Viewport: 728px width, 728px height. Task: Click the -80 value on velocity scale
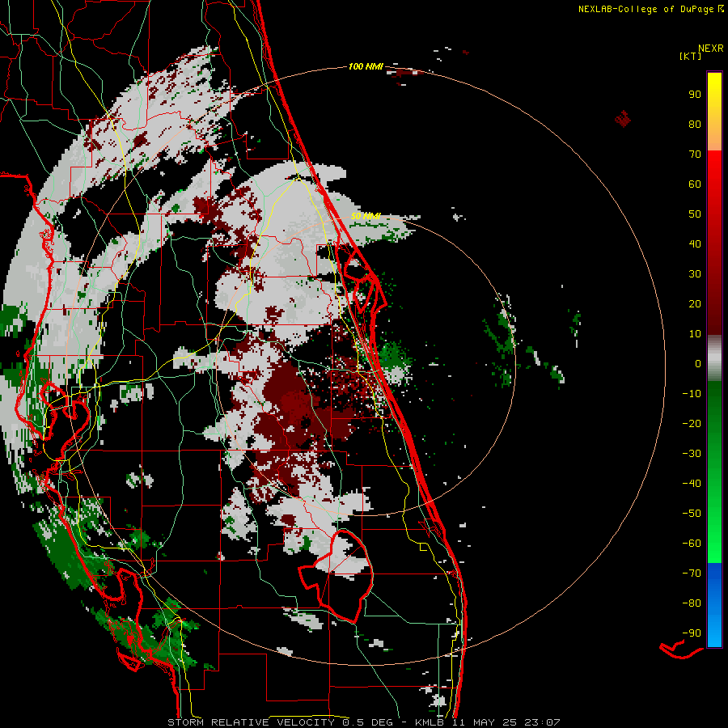[692, 603]
